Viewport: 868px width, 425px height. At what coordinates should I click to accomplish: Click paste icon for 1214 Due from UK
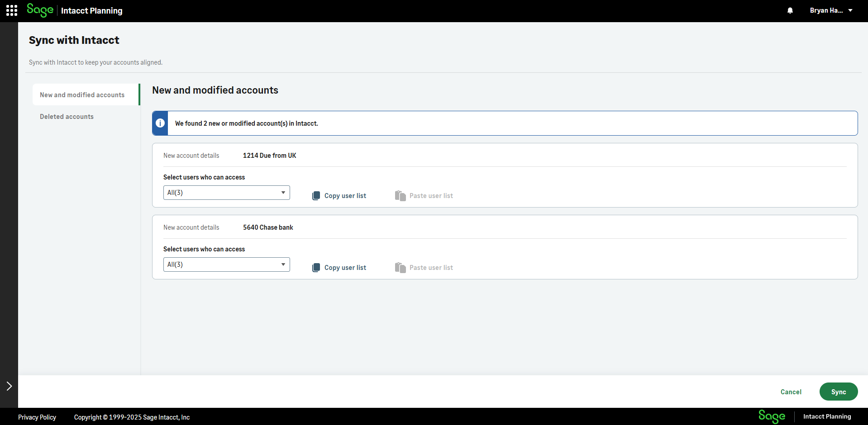coord(400,196)
